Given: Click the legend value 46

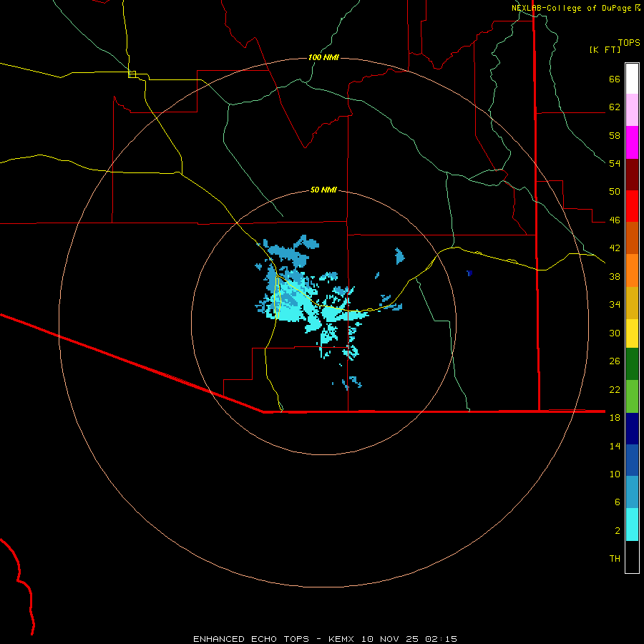Looking at the screenshot, I should pyautogui.click(x=615, y=220).
